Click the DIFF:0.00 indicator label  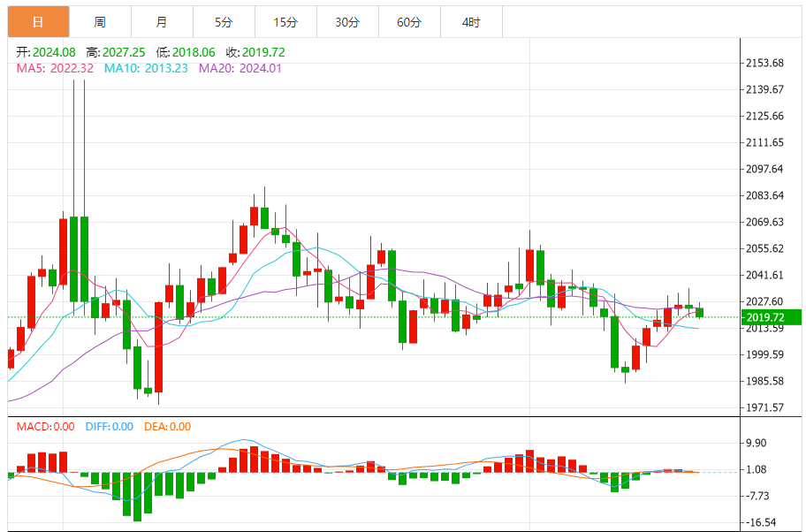[109, 427]
